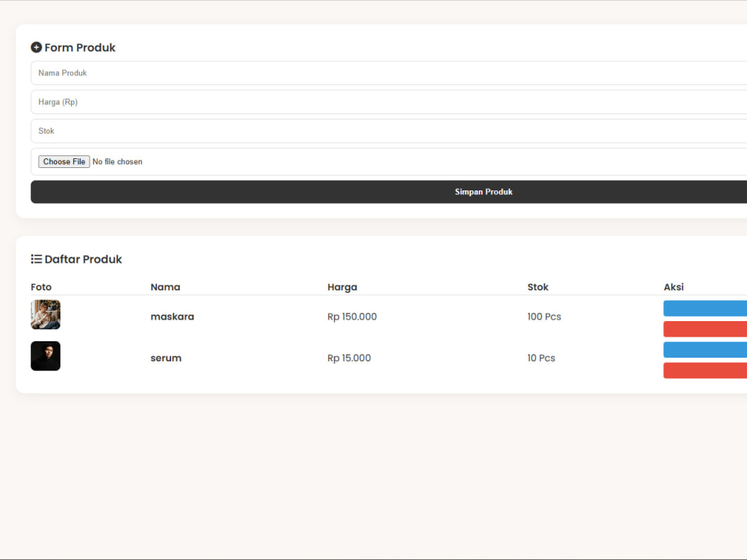Image resolution: width=747 pixels, height=560 pixels.
Task: Click the 10 Pcs stock value
Action: pyautogui.click(x=541, y=358)
